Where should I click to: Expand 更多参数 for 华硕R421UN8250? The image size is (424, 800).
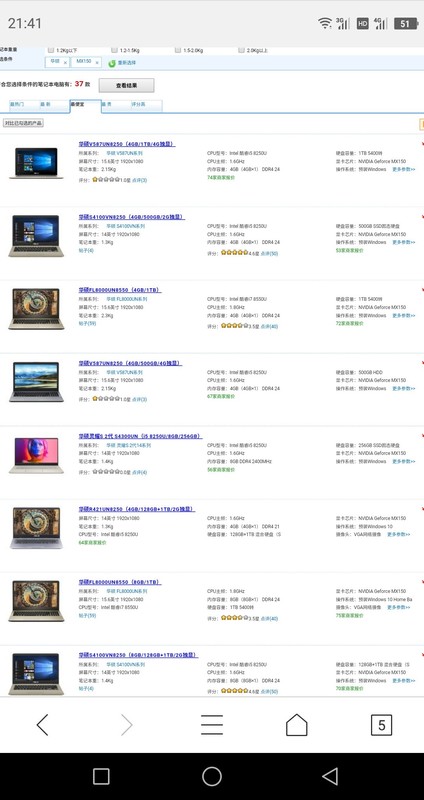398,534
